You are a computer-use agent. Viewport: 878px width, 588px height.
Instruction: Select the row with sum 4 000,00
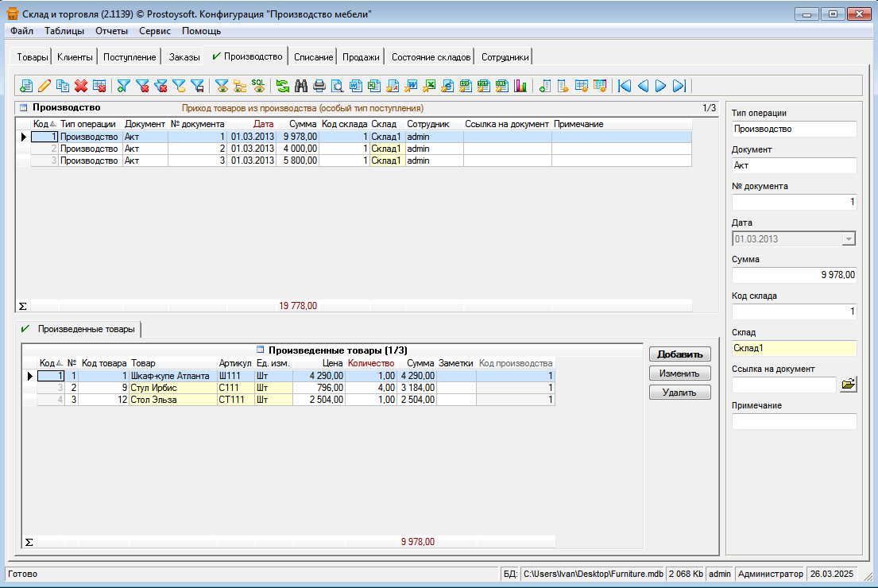[362, 149]
